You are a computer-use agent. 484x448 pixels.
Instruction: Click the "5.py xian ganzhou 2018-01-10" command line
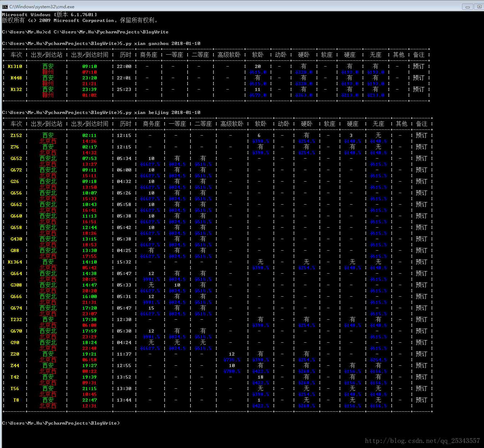[160, 44]
